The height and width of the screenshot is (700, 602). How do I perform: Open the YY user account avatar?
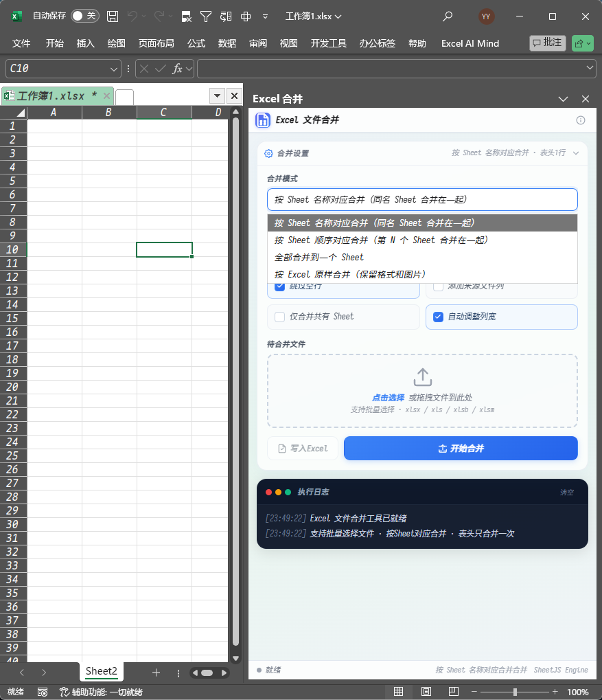pos(486,16)
